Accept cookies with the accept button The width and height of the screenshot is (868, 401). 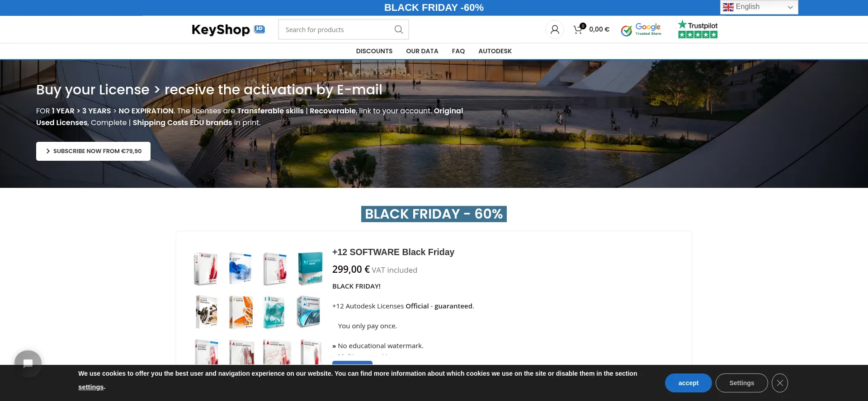pos(688,383)
